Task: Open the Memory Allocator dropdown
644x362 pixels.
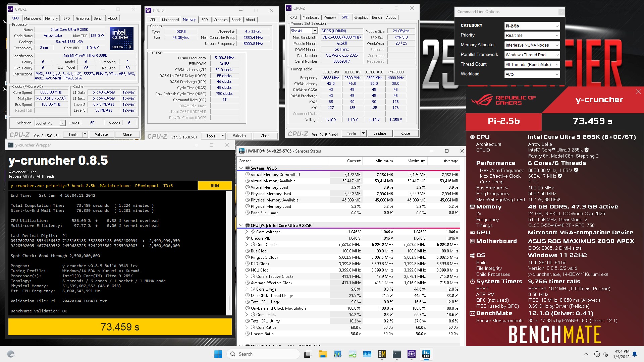Action: tap(532, 45)
